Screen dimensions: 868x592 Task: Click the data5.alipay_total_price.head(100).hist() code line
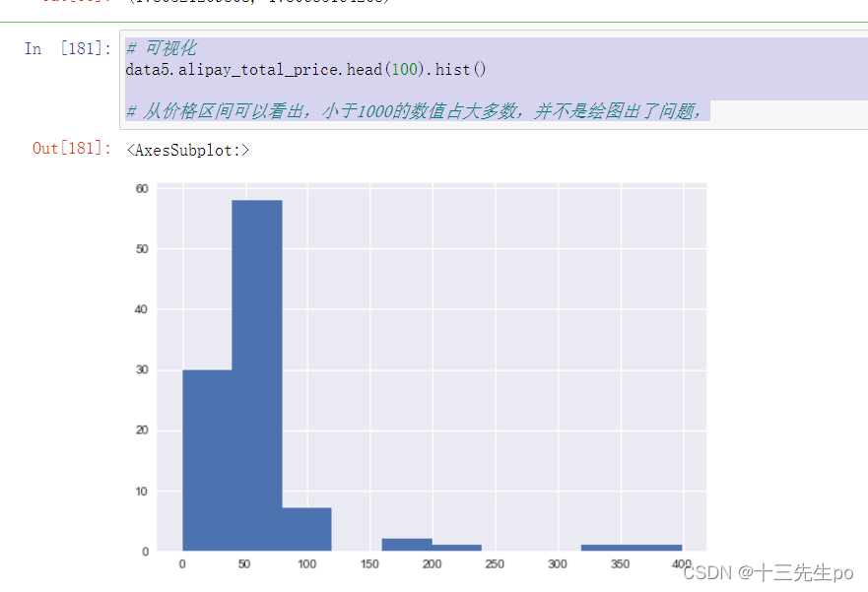point(305,70)
